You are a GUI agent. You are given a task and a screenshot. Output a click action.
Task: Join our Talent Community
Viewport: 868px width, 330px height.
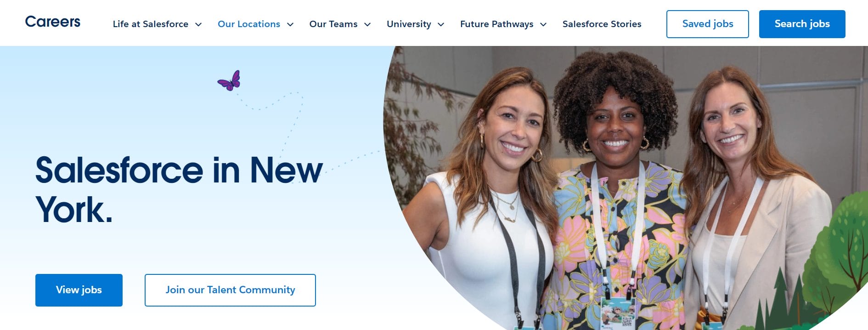pyautogui.click(x=230, y=290)
